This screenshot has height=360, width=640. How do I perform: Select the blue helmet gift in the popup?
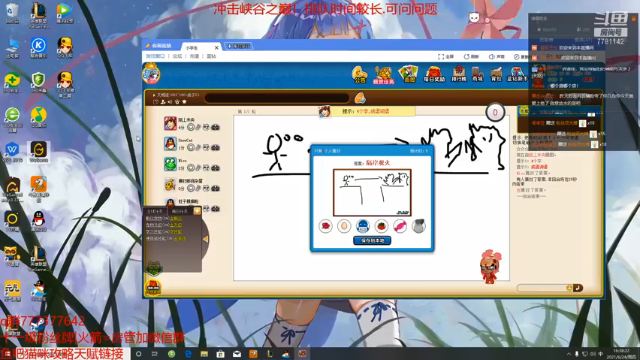[362, 226]
